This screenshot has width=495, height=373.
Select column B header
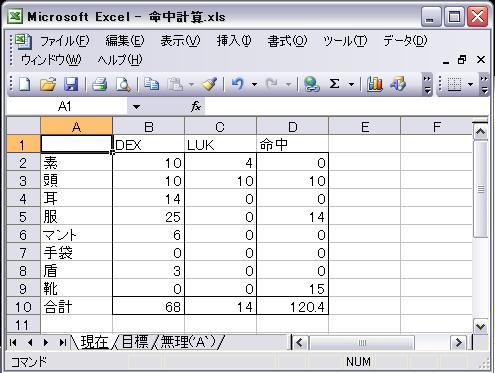click(x=149, y=127)
